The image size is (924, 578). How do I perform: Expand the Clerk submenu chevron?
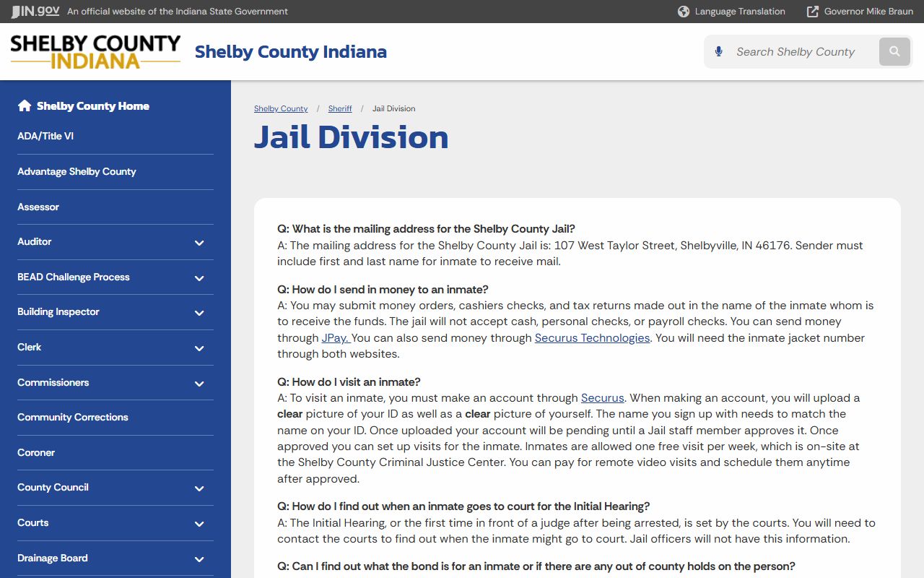(x=199, y=348)
